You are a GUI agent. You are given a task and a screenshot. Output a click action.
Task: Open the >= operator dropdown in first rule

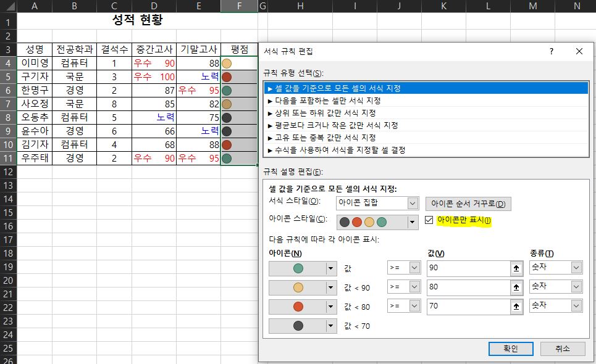(414, 268)
